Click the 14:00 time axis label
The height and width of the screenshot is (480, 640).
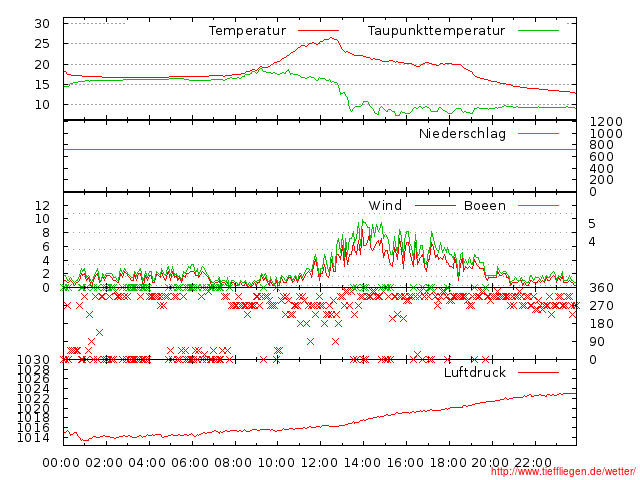(362, 463)
